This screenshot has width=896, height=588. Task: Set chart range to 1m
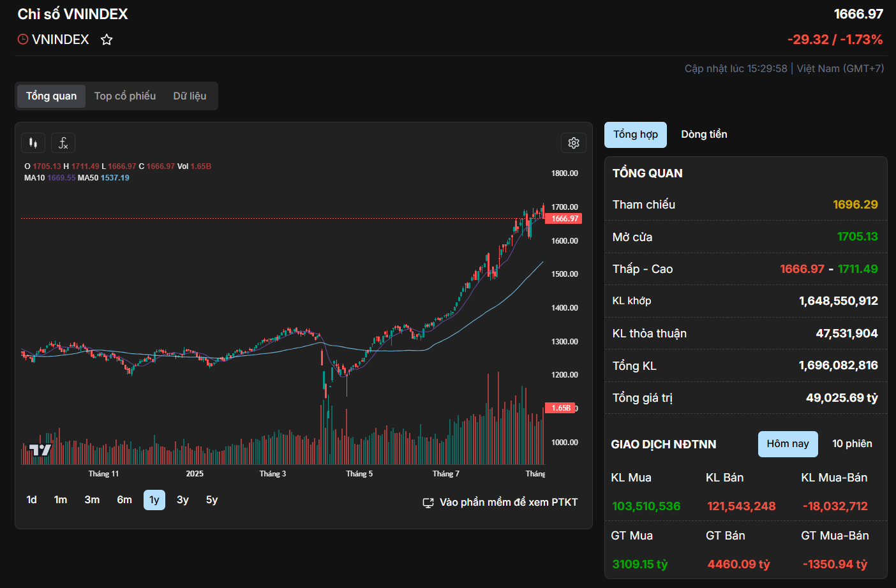61,500
